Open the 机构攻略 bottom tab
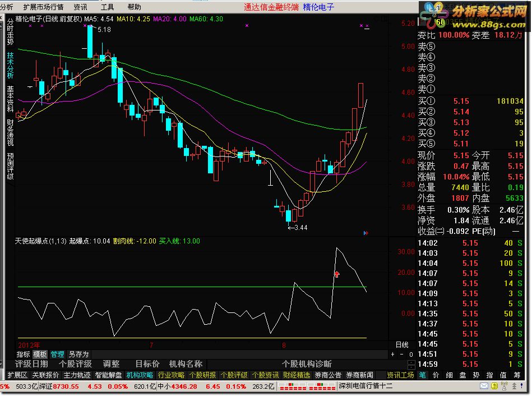 coord(140,375)
